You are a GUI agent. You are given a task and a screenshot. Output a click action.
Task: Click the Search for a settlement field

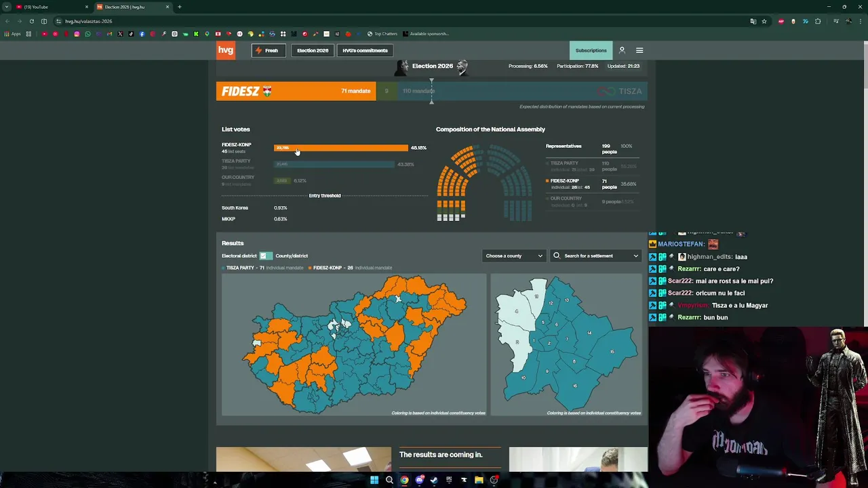(595, 256)
